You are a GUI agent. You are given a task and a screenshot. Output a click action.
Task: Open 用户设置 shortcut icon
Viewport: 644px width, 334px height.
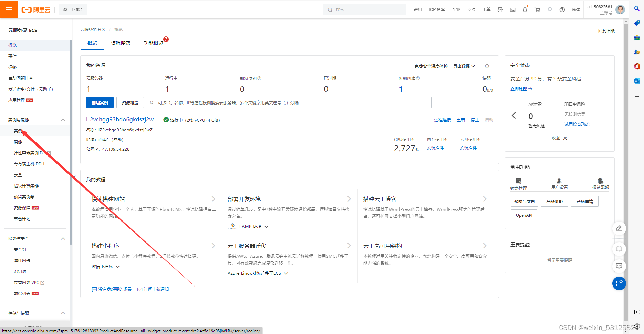(x=559, y=181)
